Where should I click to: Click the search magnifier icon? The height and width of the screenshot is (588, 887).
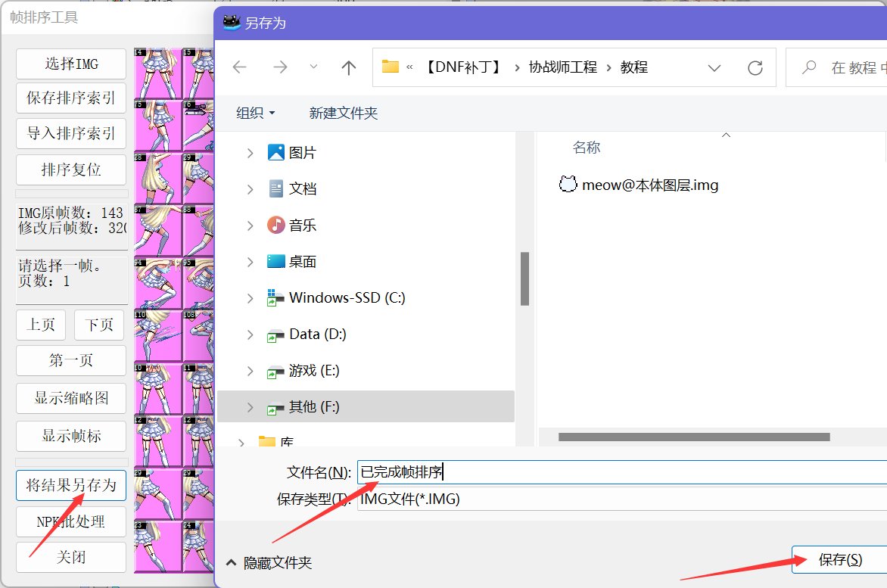tap(810, 67)
